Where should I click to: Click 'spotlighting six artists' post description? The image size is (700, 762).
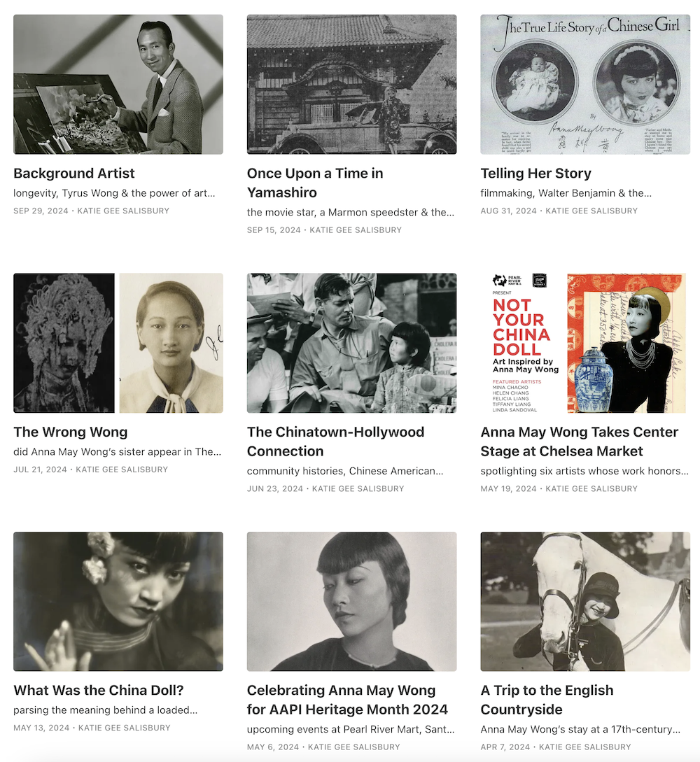click(584, 471)
